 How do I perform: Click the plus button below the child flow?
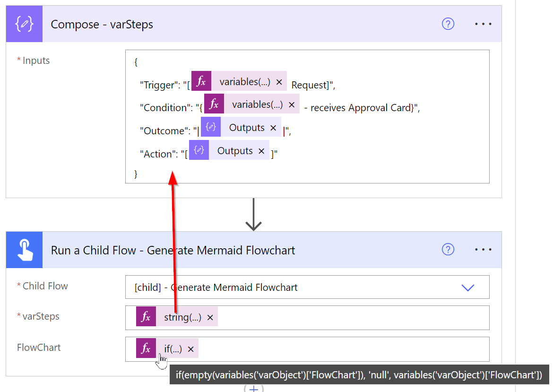tap(254, 389)
